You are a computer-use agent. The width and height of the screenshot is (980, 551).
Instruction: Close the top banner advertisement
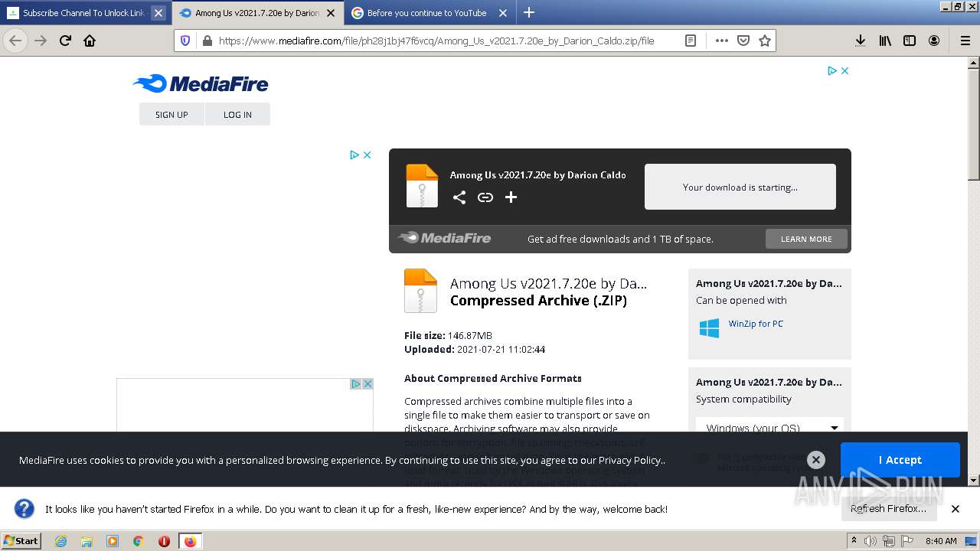(x=844, y=70)
